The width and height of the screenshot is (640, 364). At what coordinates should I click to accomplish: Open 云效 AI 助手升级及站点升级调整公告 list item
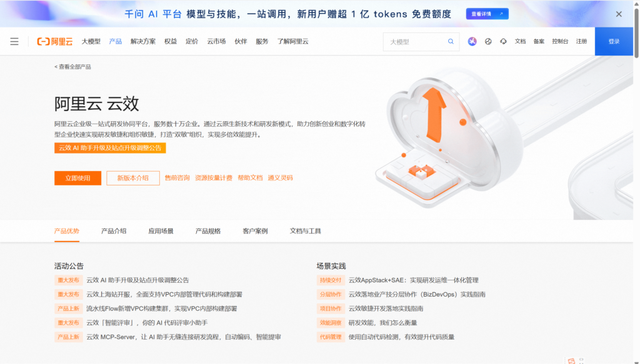pyautogui.click(x=137, y=280)
